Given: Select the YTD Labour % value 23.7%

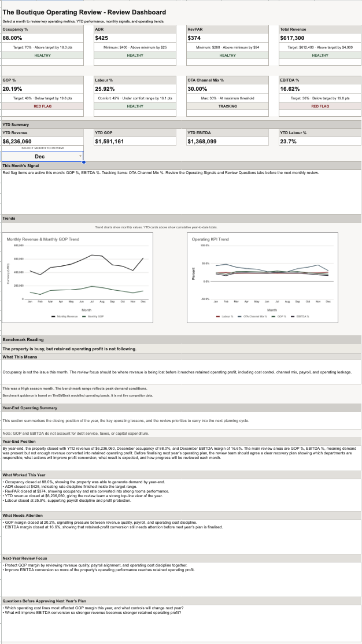Looking at the screenshot, I should tap(320, 141).
